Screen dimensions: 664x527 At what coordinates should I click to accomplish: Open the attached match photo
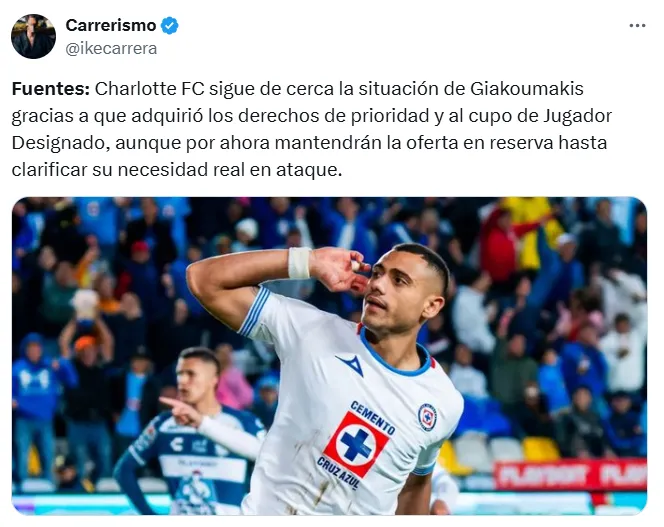point(329,356)
